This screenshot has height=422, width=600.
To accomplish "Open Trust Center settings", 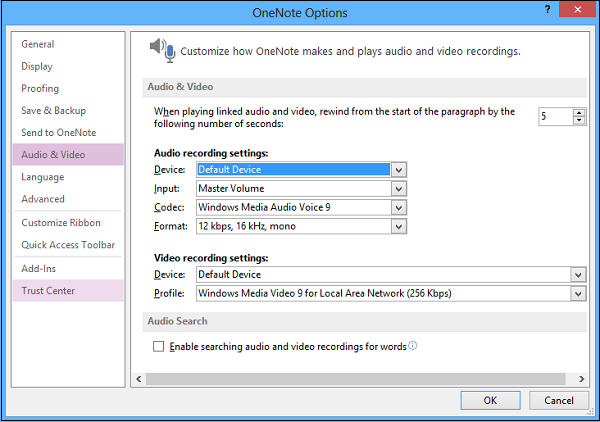I will (x=68, y=291).
